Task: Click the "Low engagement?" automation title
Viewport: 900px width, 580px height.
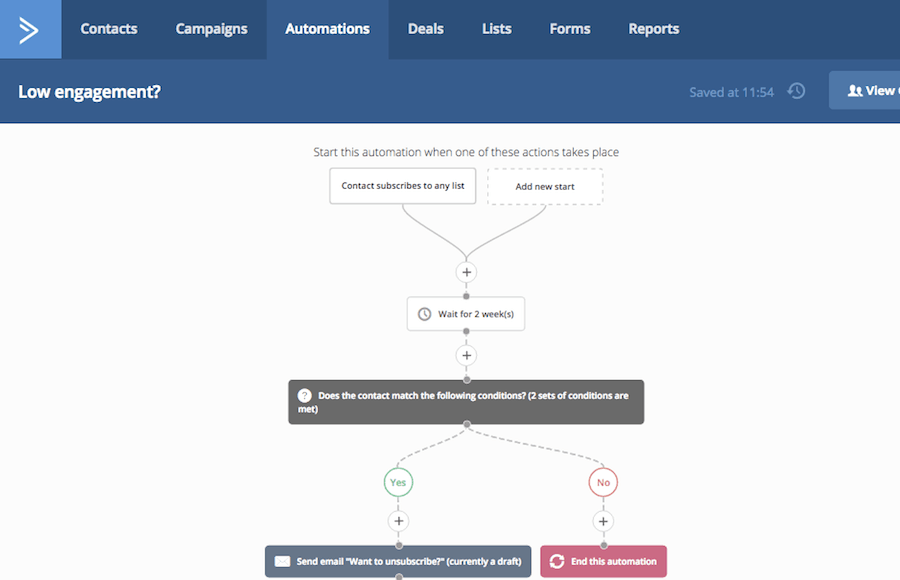Action: [x=90, y=92]
